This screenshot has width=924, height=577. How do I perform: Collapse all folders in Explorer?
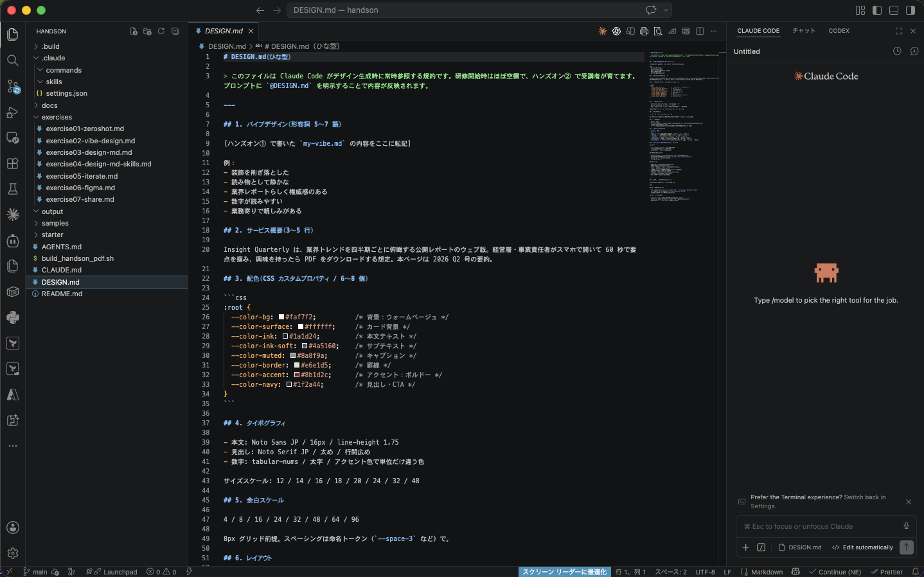point(175,31)
